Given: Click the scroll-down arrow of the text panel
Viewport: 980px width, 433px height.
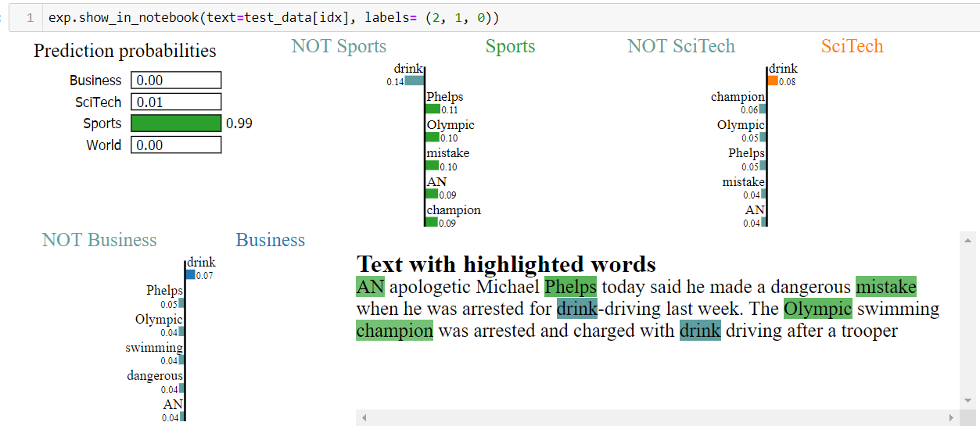Looking at the screenshot, I should click(x=968, y=400).
